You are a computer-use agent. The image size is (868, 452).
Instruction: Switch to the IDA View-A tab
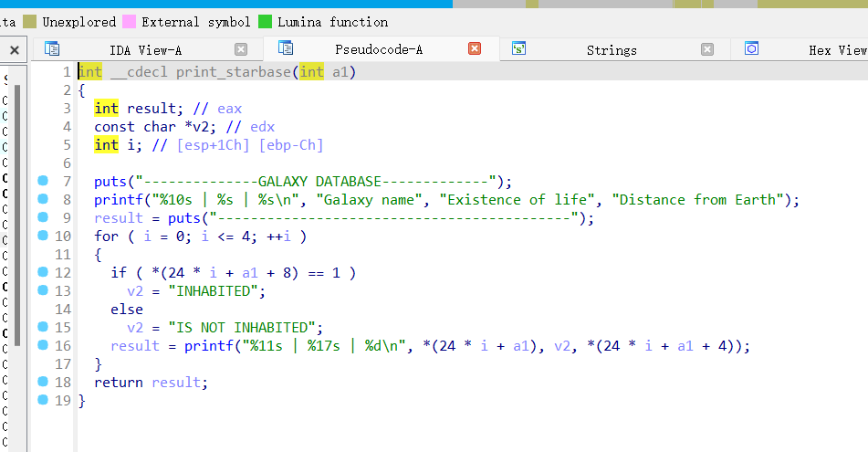[x=145, y=50]
